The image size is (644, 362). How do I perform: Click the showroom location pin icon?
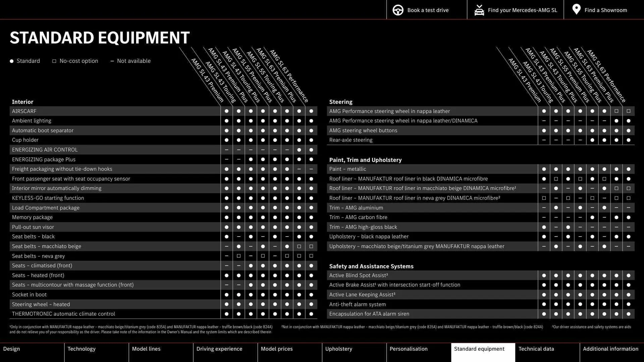(x=576, y=9)
